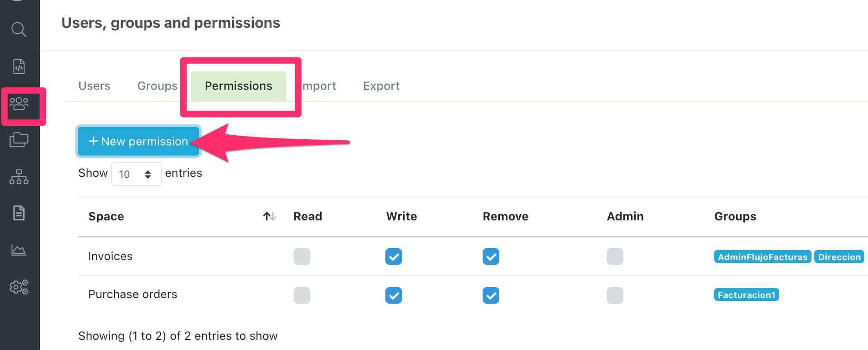The height and width of the screenshot is (350, 868).
Task: Switch to the Users tab
Action: 94,86
